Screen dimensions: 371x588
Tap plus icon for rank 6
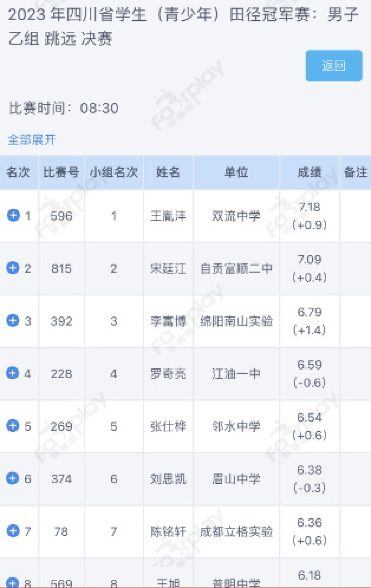point(13,478)
